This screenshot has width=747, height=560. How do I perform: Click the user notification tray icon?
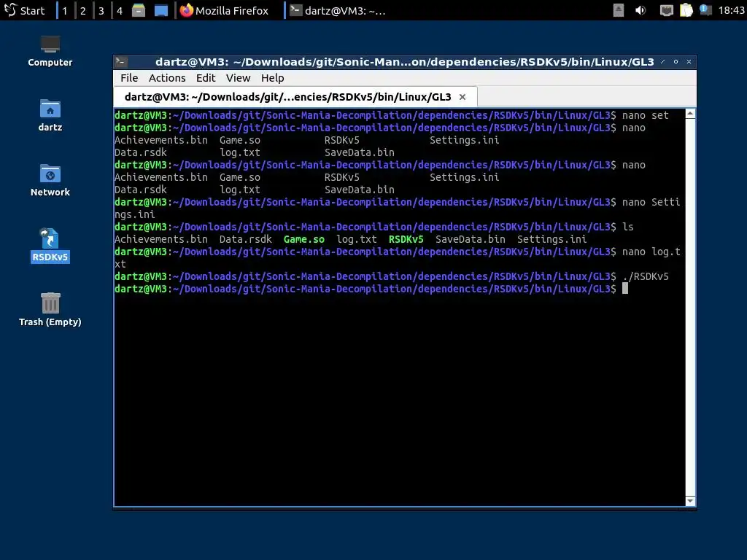[705, 10]
